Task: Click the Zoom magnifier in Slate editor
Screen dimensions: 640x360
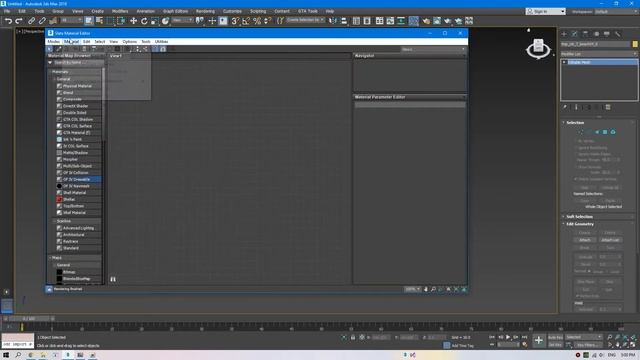Action: coord(433,289)
